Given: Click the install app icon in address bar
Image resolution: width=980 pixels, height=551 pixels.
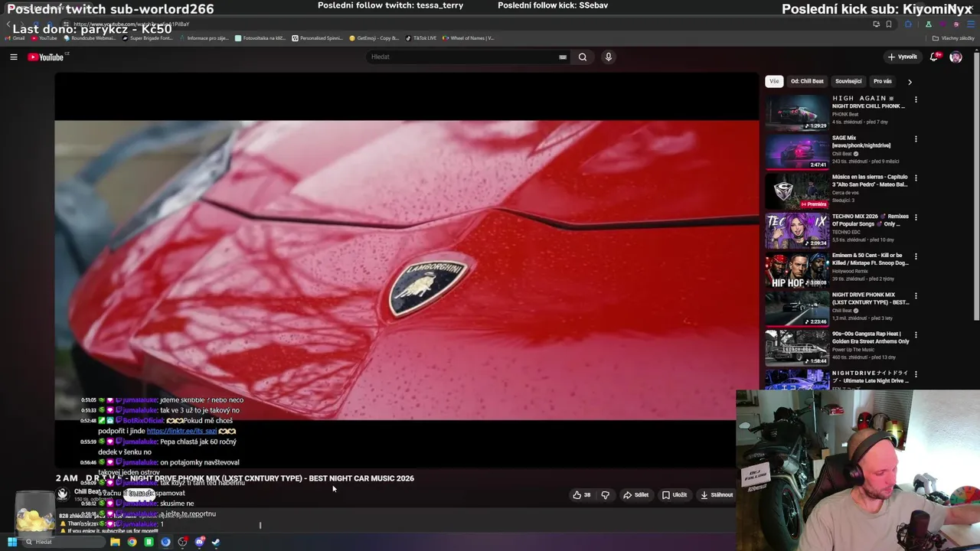Looking at the screenshot, I should click(876, 24).
